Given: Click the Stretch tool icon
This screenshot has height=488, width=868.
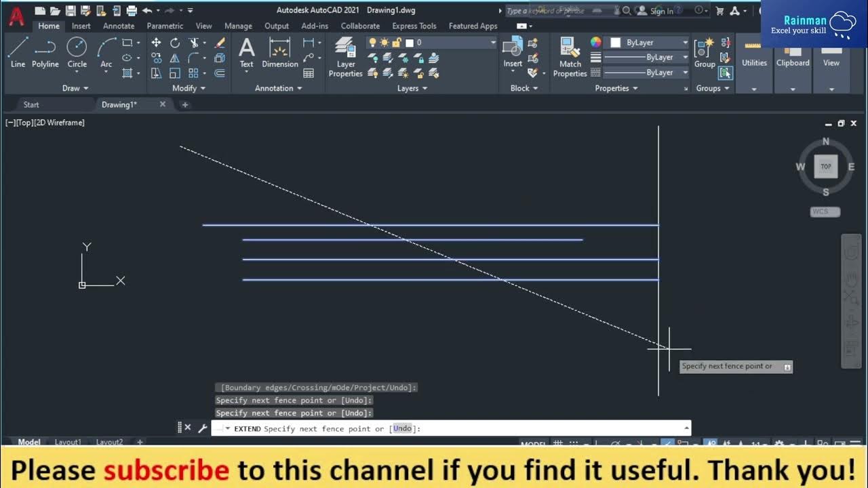Looking at the screenshot, I should (x=156, y=73).
